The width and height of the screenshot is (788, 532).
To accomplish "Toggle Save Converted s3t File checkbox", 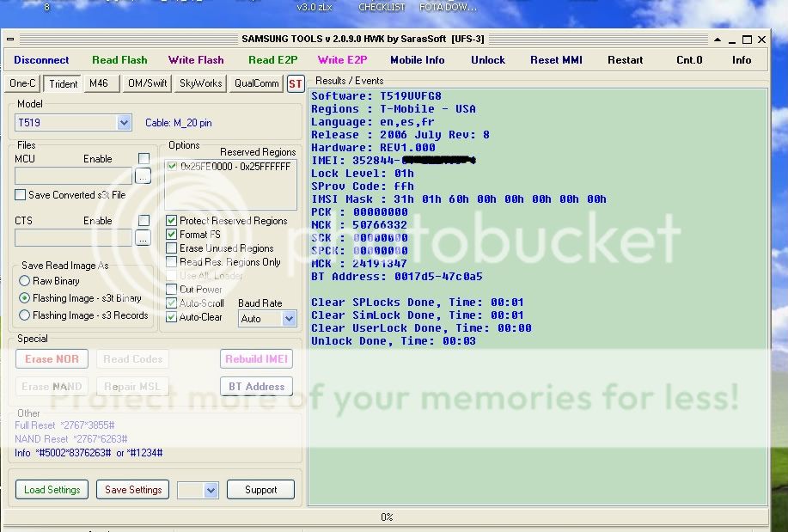I will 20,194.
